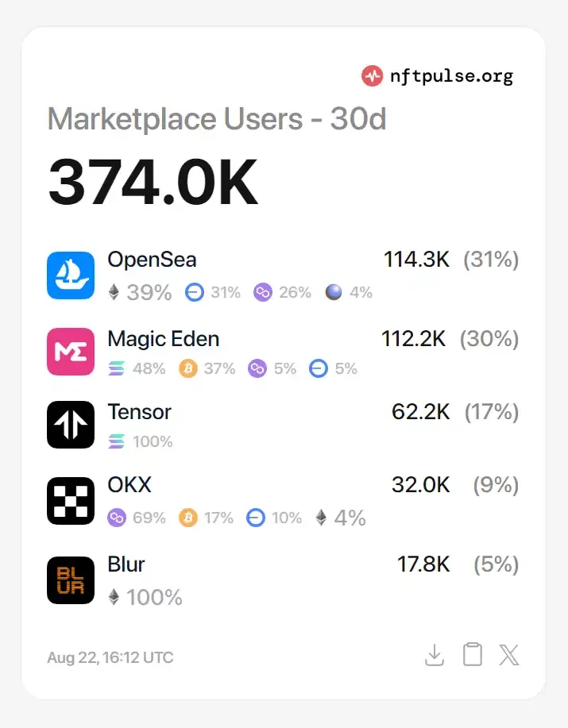568x728 pixels.
Task: Select the Magic Eden pink logo
Action: click(70, 350)
